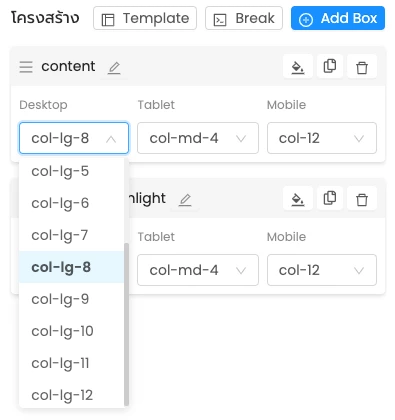Edit the content box name pencil icon
The image size is (395, 420).
pos(114,68)
